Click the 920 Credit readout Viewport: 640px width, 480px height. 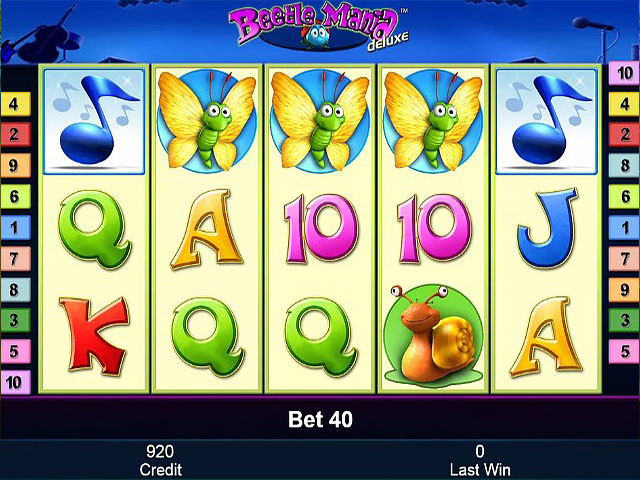[160, 460]
